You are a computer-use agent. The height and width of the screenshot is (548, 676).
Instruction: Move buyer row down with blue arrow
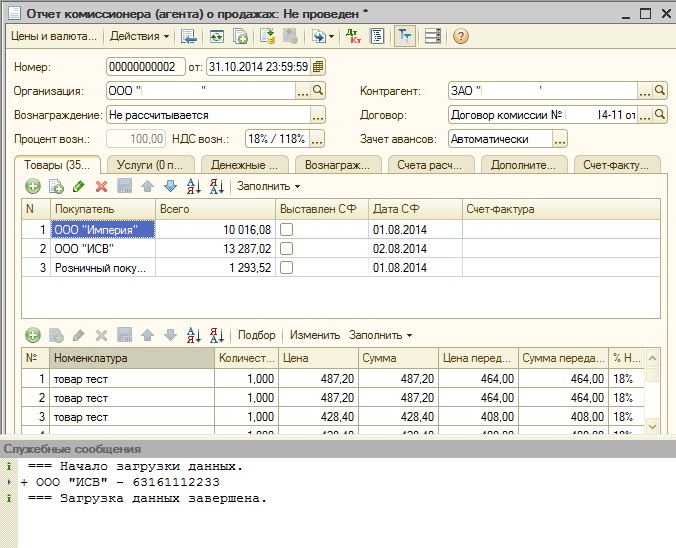click(170, 186)
